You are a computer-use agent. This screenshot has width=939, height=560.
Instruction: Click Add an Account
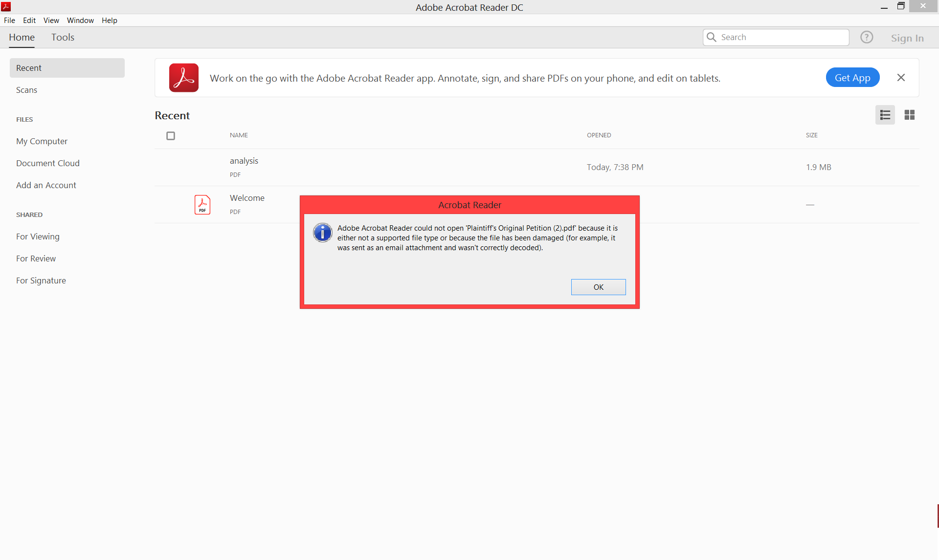[46, 185]
